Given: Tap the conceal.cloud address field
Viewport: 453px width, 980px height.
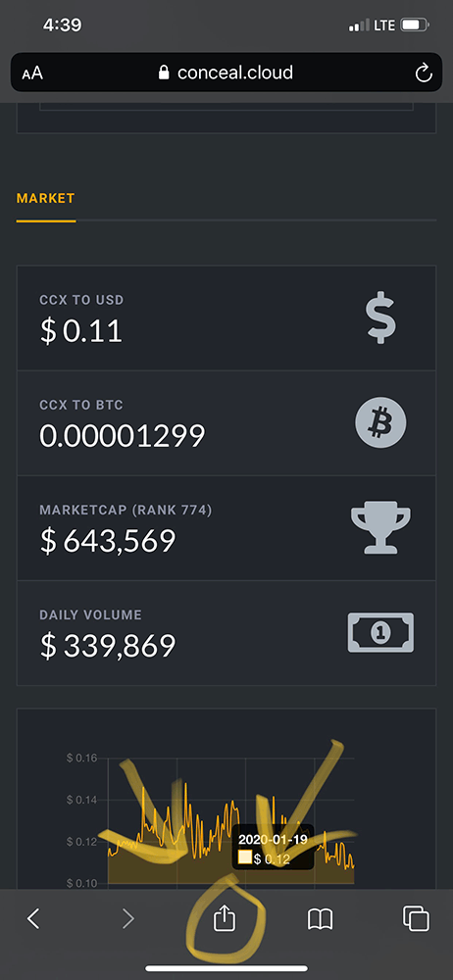Looking at the screenshot, I should click(226, 73).
